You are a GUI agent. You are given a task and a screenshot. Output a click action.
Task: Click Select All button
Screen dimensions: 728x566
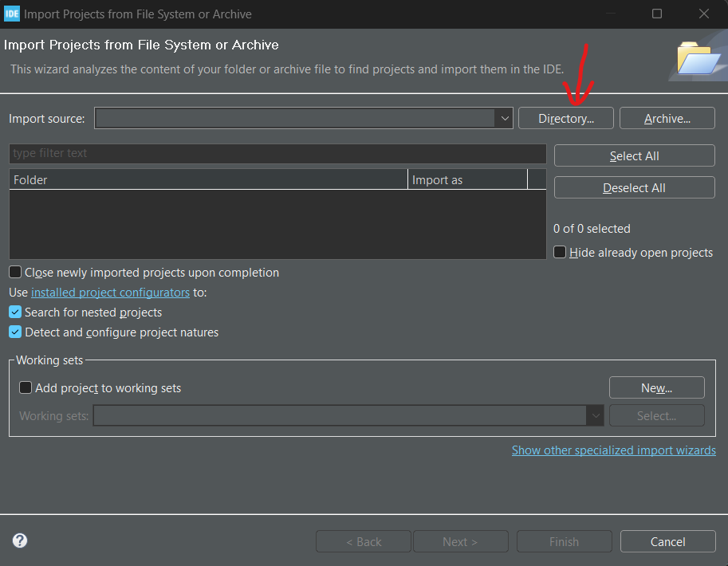[634, 156]
